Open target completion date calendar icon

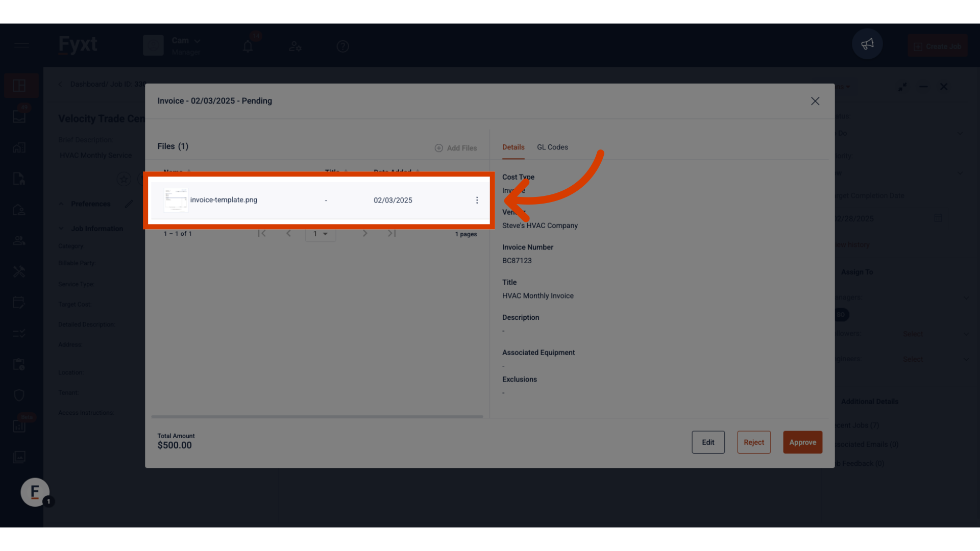[938, 218]
